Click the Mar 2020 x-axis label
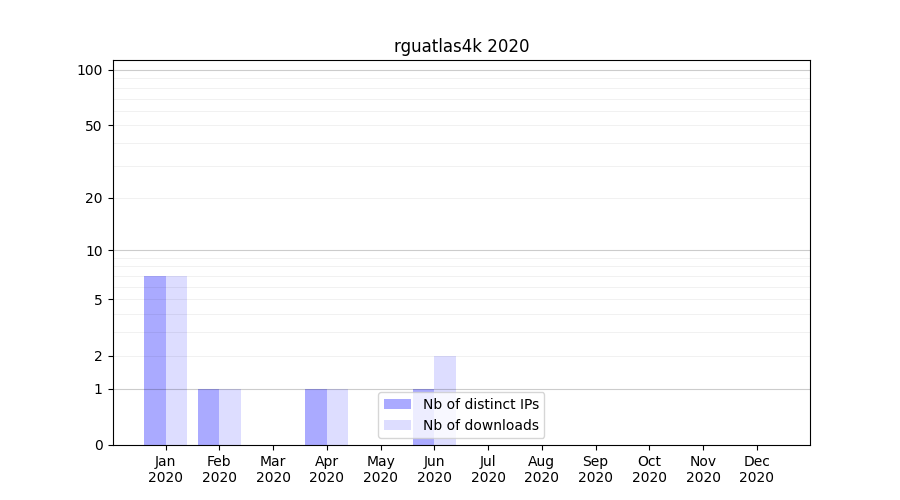The width and height of the screenshot is (900, 500). click(273, 469)
